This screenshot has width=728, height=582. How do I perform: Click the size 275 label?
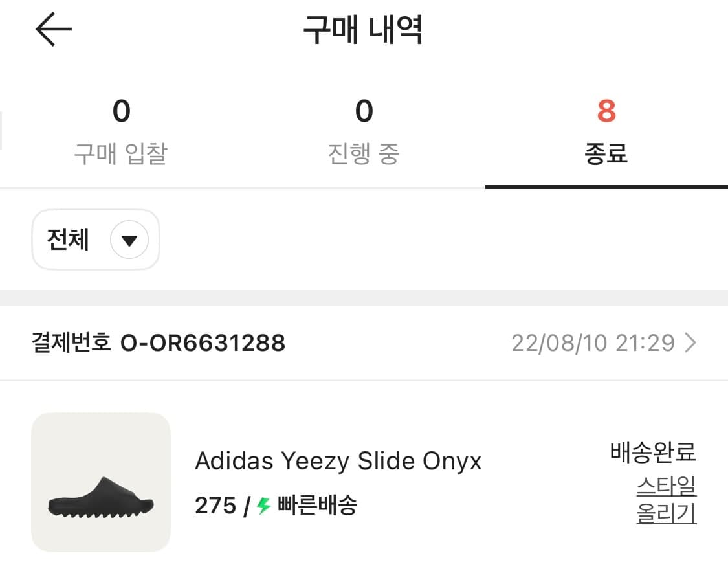216,506
